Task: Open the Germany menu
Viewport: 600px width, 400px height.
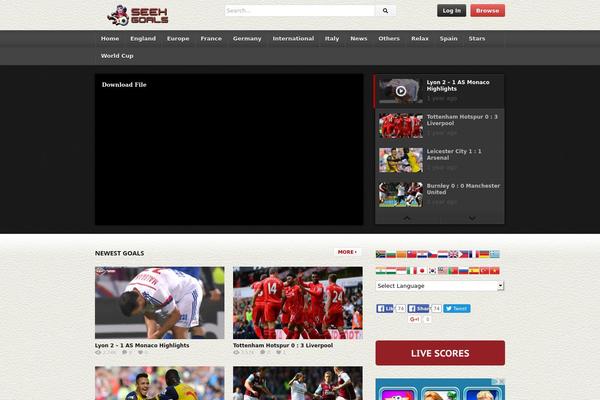Action: click(x=247, y=39)
